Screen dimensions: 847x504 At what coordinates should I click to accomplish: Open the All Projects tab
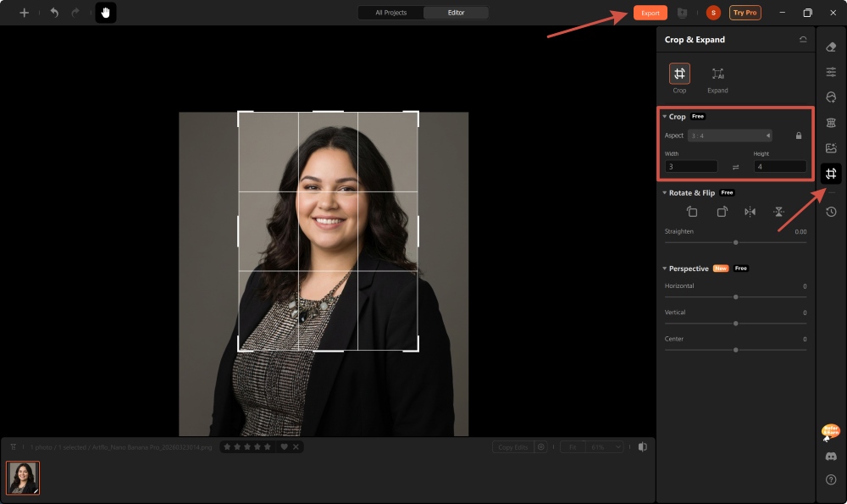pyautogui.click(x=390, y=13)
